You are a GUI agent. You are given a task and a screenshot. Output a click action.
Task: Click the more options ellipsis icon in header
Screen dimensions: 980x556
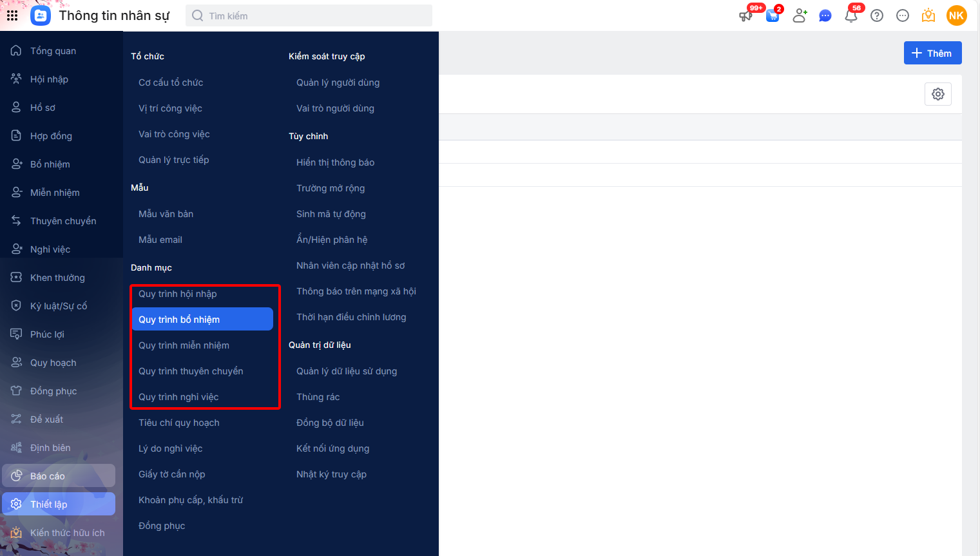click(x=903, y=16)
